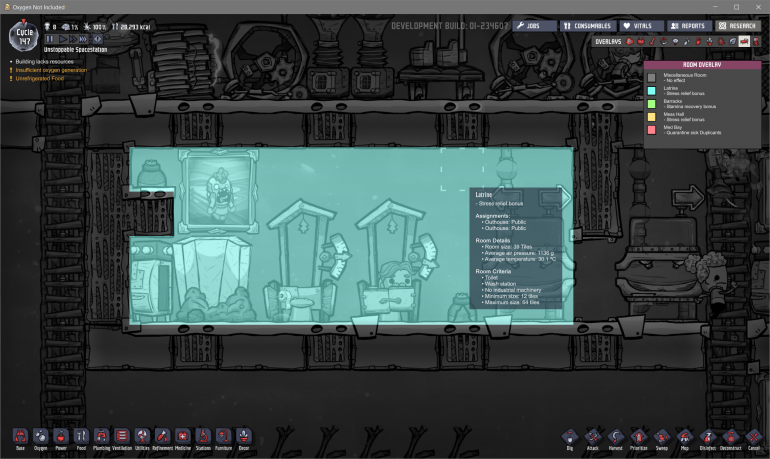
Task: Toggle the red alert button
Action: click(97, 39)
